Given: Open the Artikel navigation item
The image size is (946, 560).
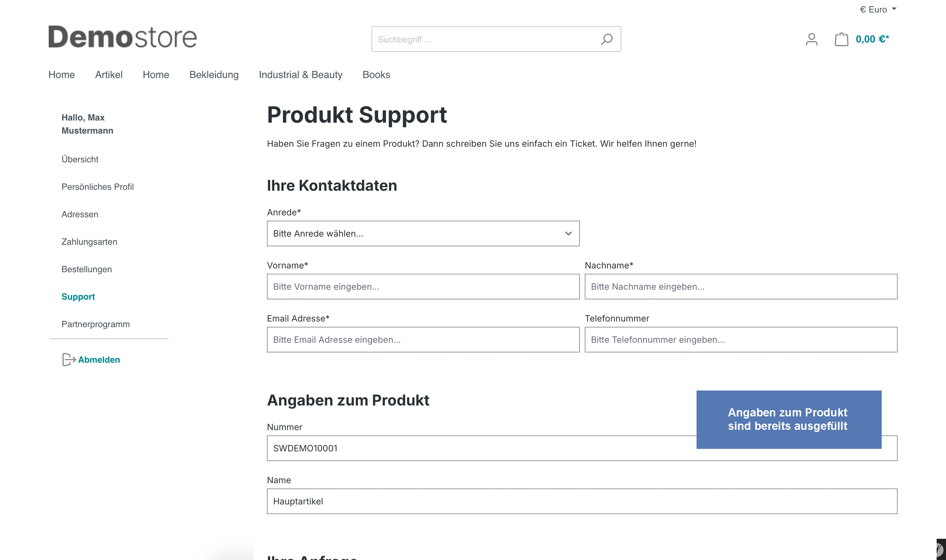Looking at the screenshot, I should (109, 75).
